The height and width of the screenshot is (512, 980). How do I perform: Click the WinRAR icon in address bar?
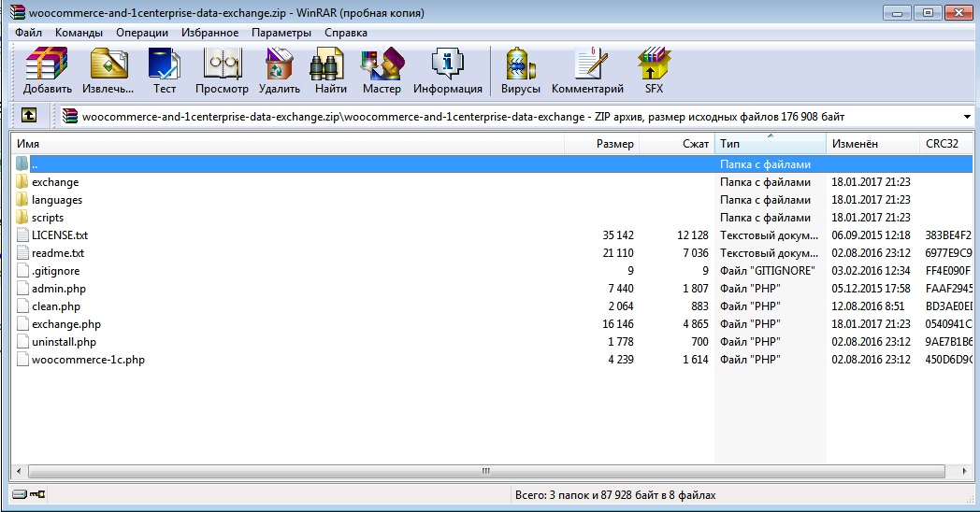pos(70,116)
